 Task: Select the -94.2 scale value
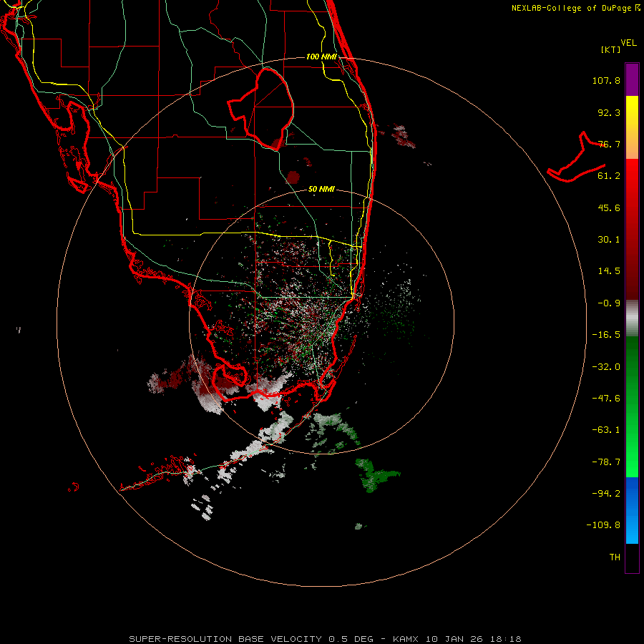click(x=606, y=493)
